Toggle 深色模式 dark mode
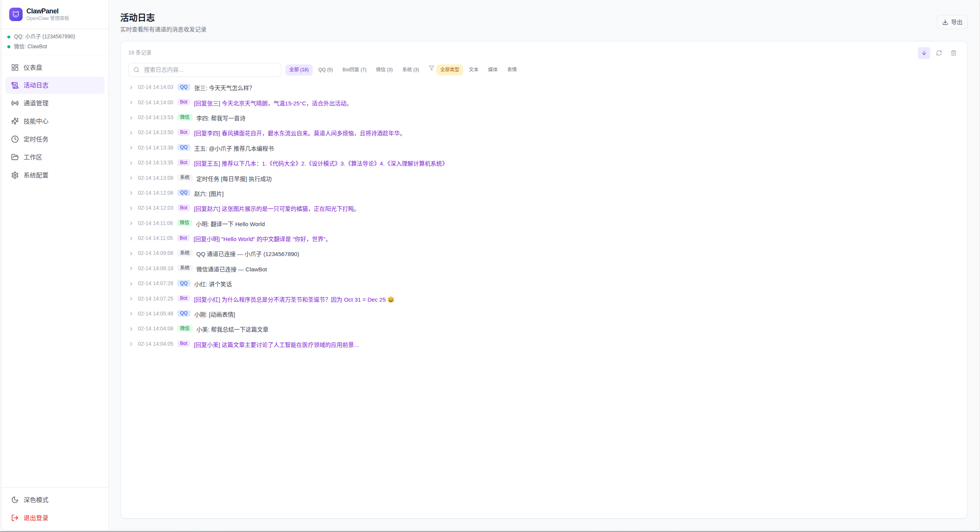This screenshot has height=532, width=980. tap(36, 500)
